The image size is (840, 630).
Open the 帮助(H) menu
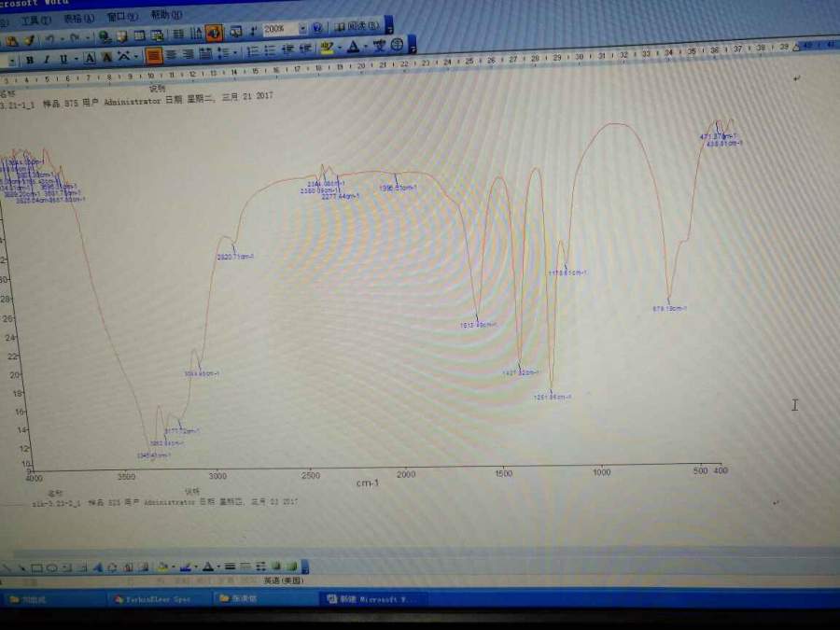[x=166, y=14]
